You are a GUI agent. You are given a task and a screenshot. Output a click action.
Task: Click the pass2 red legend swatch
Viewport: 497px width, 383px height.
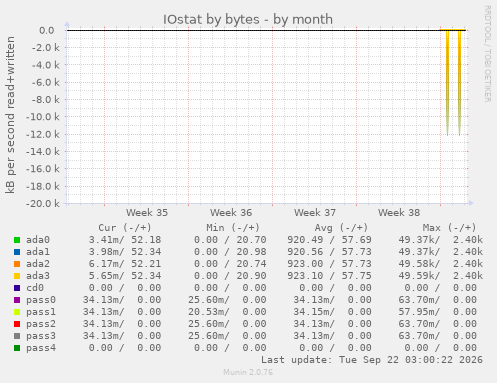(17, 324)
